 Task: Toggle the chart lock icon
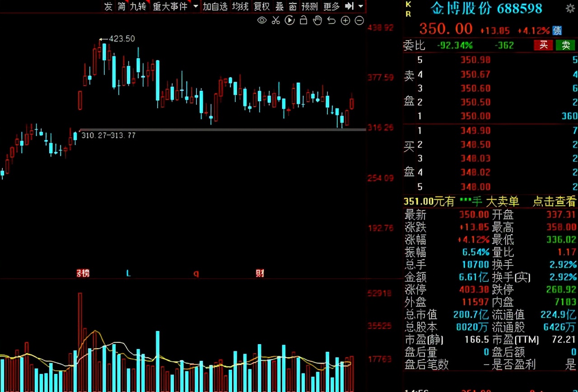click(x=303, y=20)
